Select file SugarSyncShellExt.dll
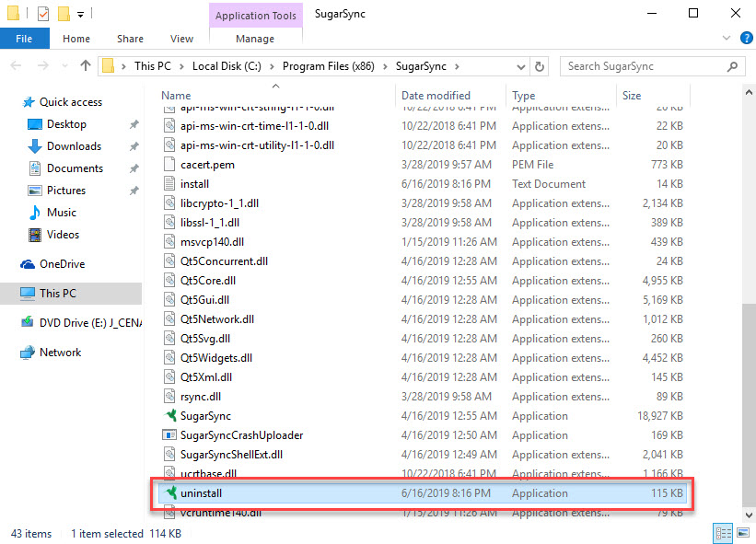The image size is (756, 544). pyautogui.click(x=231, y=455)
